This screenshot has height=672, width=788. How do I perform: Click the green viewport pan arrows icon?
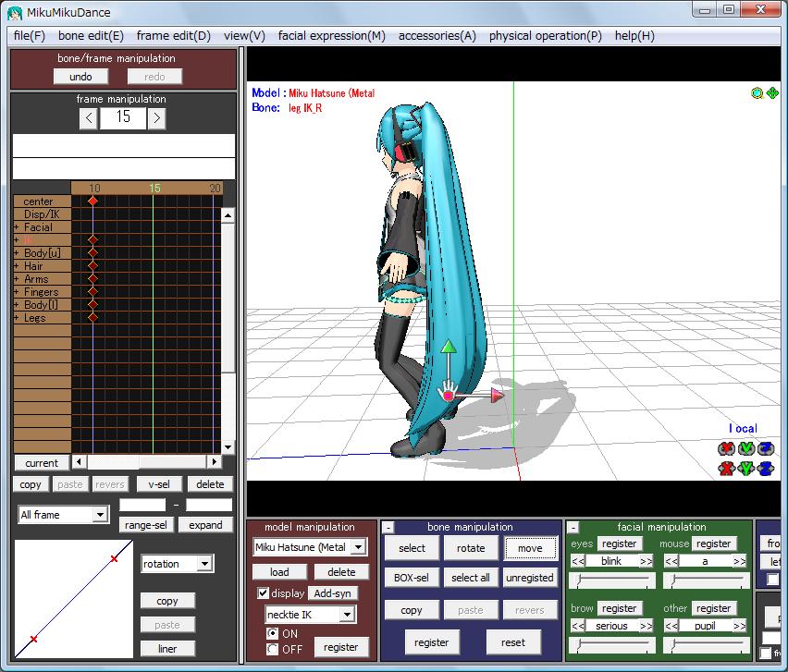point(772,93)
